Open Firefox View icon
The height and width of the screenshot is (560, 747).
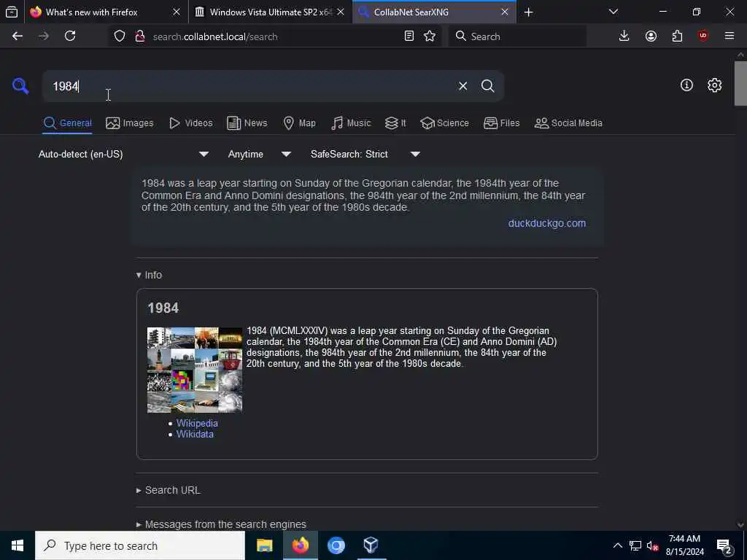(x=12, y=12)
